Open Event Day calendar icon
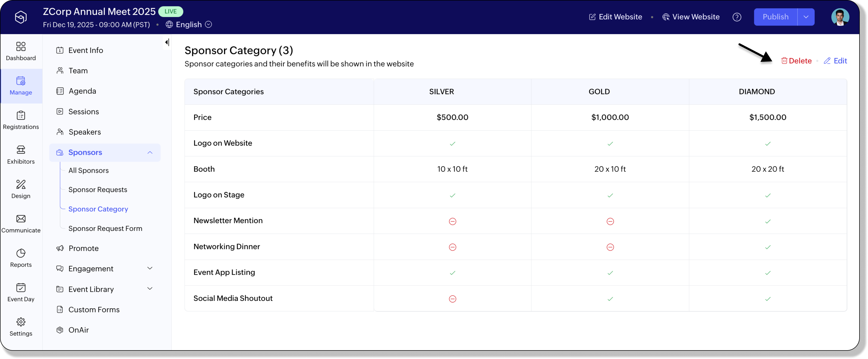Image resolution: width=868 pixels, height=359 pixels. 21,287
